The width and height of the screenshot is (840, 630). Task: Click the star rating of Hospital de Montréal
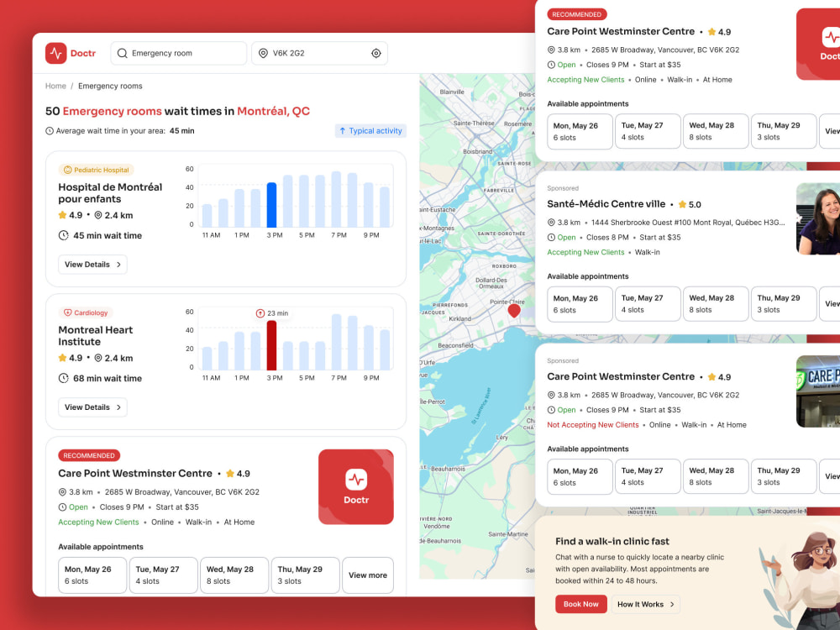tap(71, 215)
